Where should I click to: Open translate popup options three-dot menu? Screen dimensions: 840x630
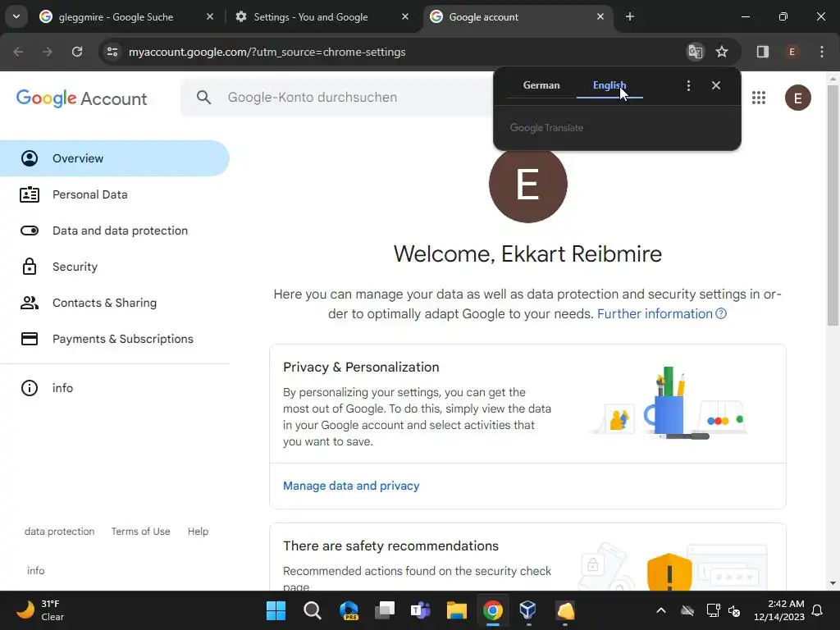click(x=688, y=85)
